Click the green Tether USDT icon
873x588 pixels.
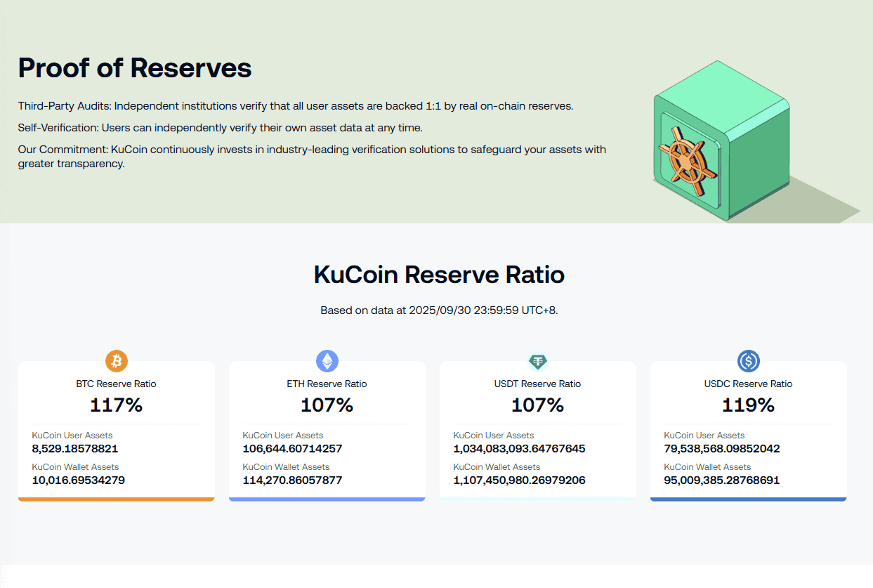[538, 361]
